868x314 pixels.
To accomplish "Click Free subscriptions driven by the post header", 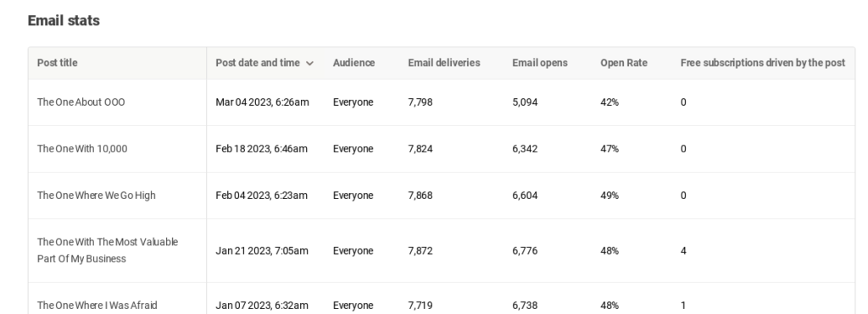I will (x=763, y=63).
